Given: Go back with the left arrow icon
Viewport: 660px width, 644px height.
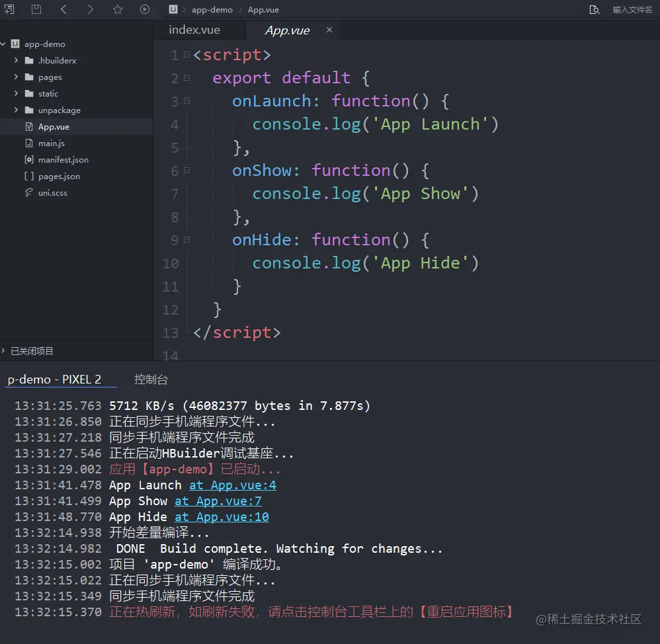Looking at the screenshot, I should pyautogui.click(x=63, y=9).
